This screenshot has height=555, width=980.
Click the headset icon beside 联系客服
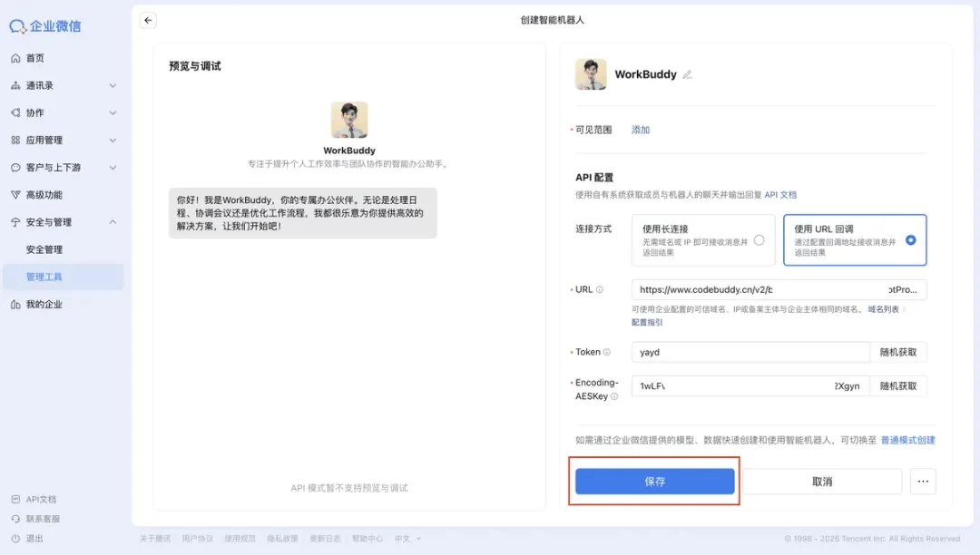[x=15, y=519]
